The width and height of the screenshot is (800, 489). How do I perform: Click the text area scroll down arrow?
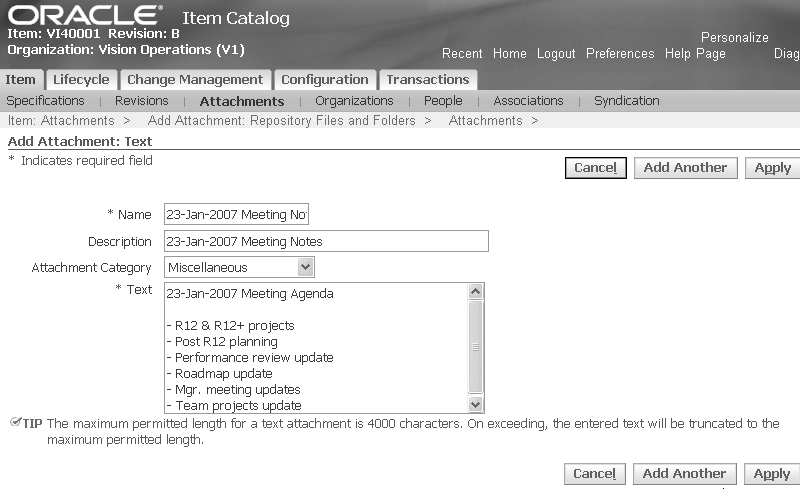[476, 405]
